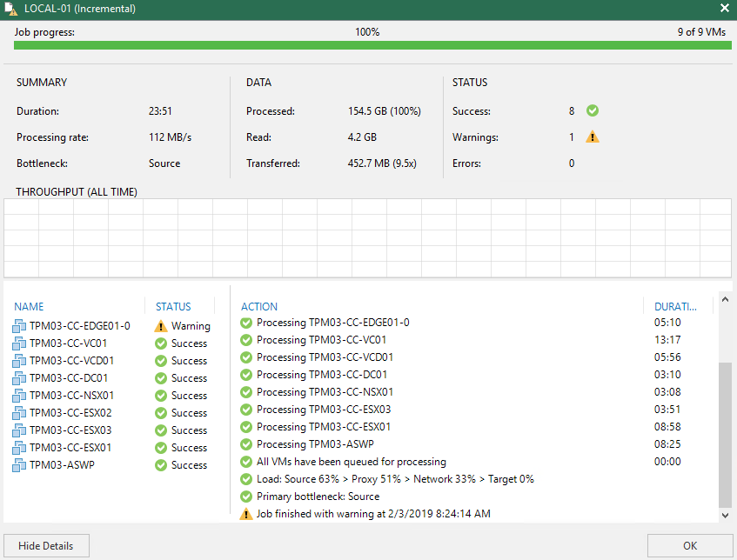Click scroll up arrow of action log
Screen dimensions: 737x560
[725, 299]
